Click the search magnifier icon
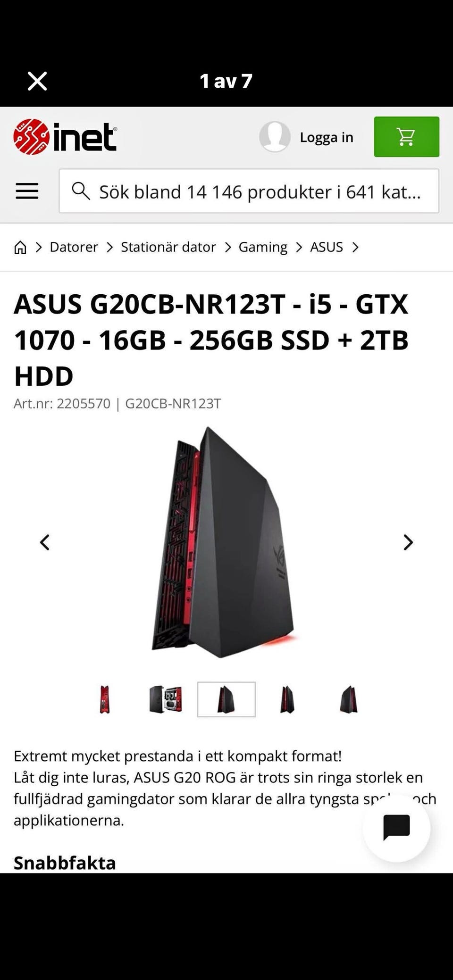The width and height of the screenshot is (453, 980). 81,191
